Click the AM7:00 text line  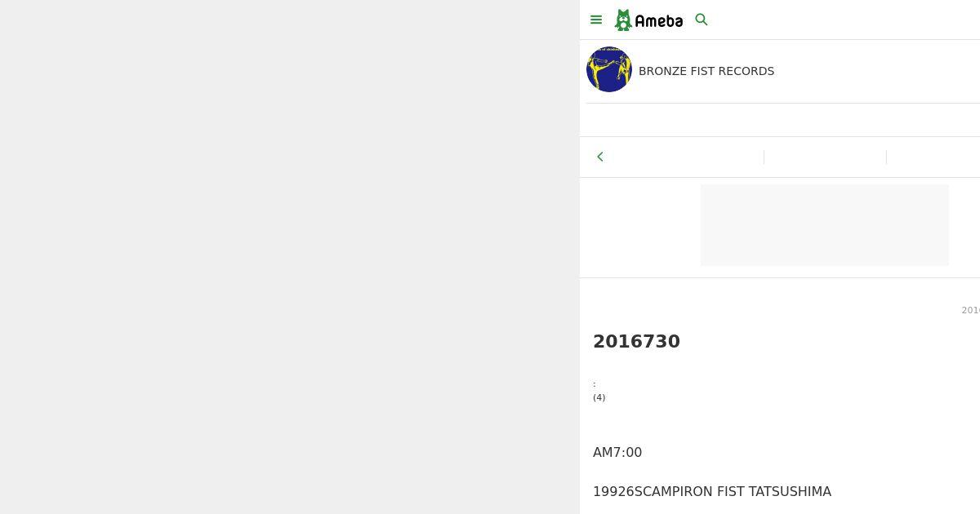point(617,453)
